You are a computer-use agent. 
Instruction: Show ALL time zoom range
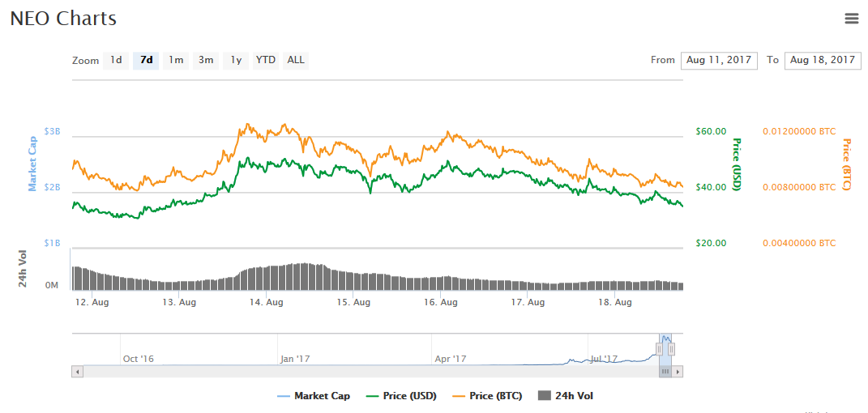pos(296,60)
